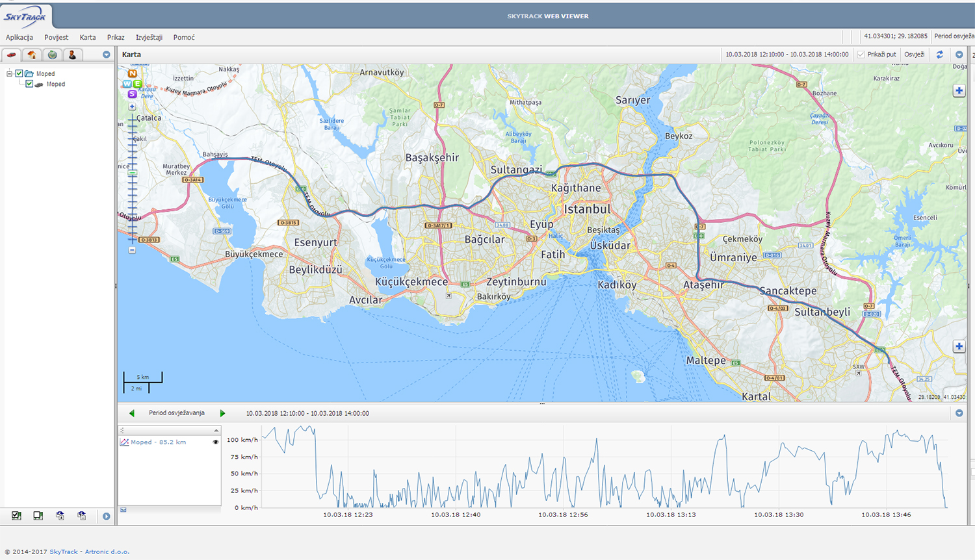Open the Povijest menu
Viewport: 975px width, 560px height.
pyautogui.click(x=57, y=37)
